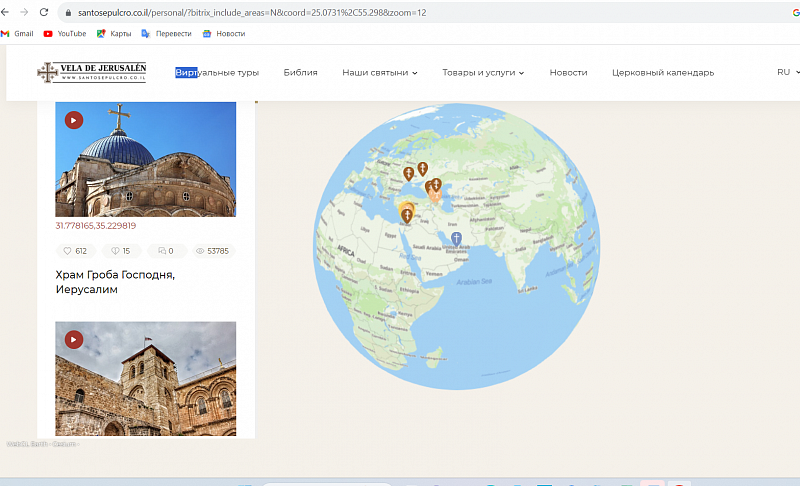This screenshot has height=486, width=800.
Task: Open the Церковный календарь link
Action: click(x=663, y=72)
